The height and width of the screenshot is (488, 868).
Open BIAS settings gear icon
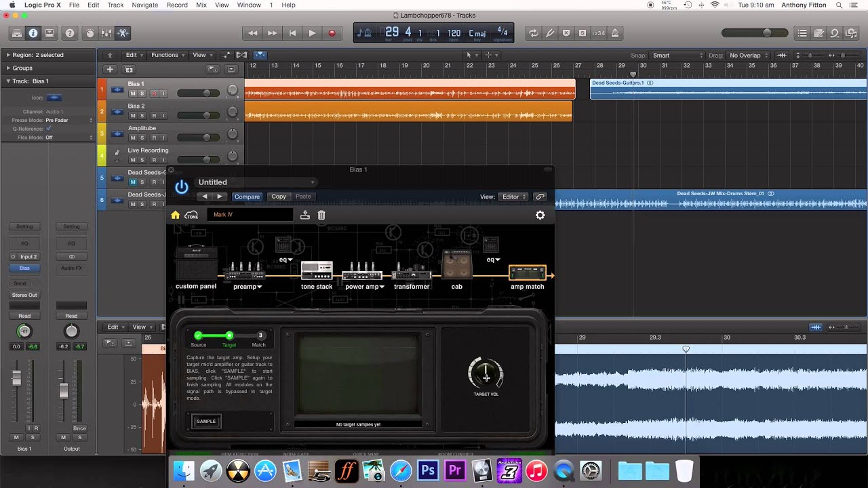pyautogui.click(x=540, y=215)
